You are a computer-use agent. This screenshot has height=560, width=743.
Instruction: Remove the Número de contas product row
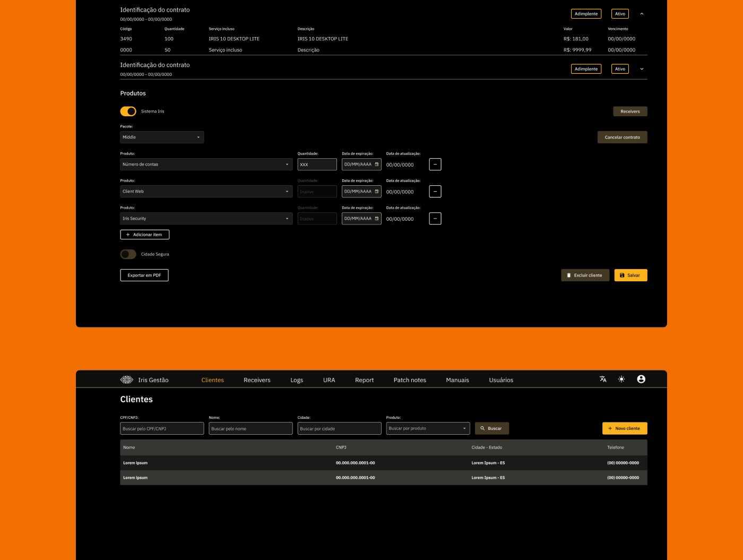pos(435,165)
